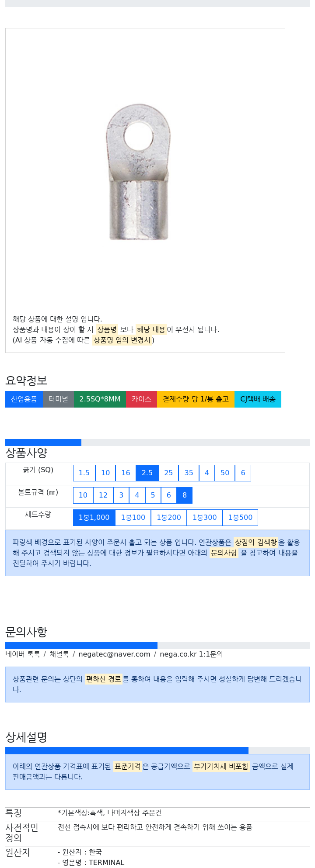Select the 1.5 SQ thickness option

(84, 473)
